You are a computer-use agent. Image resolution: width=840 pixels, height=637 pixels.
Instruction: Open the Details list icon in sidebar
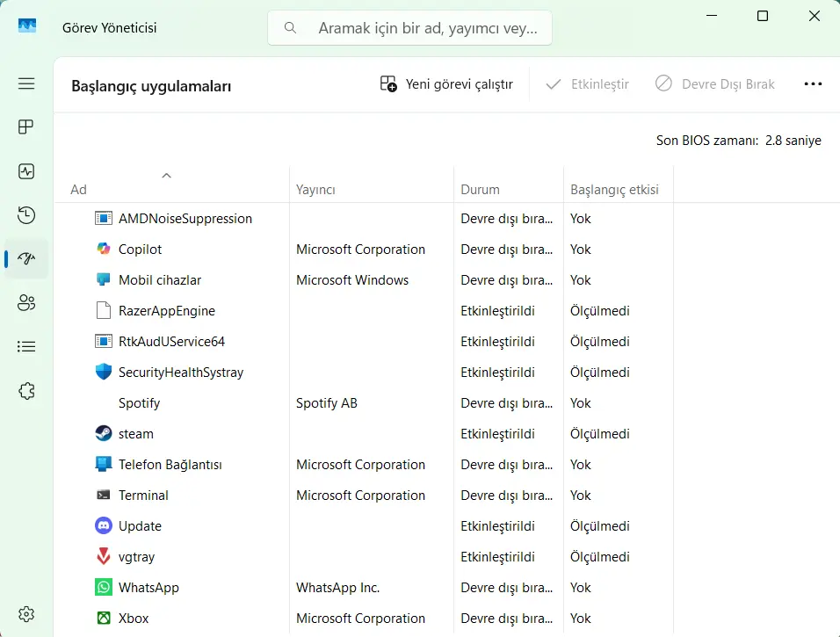coord(26,347)
